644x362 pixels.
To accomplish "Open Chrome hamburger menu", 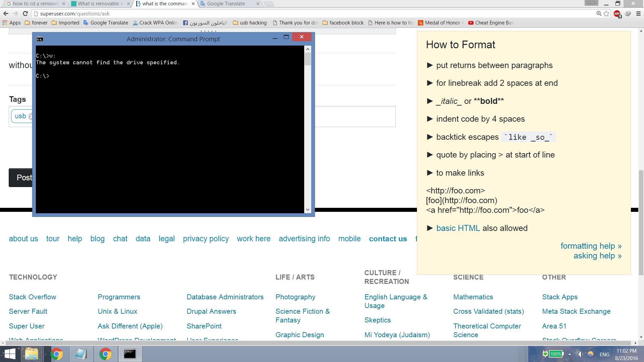I will coord(638,13).
